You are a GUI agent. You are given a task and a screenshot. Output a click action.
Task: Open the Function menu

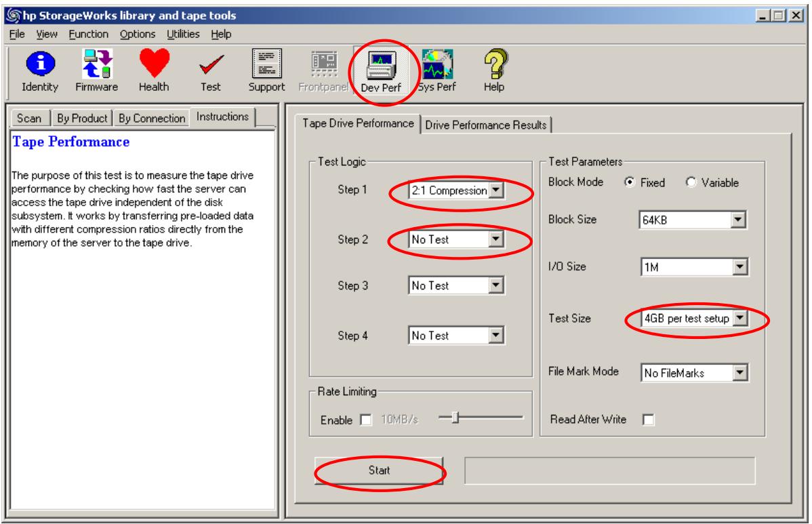(89, 34)
